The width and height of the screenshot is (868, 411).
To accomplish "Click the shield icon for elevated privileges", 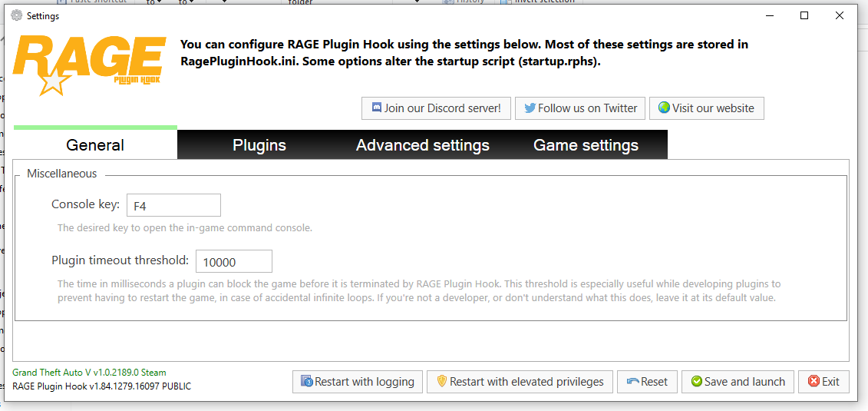I will 441,382.
